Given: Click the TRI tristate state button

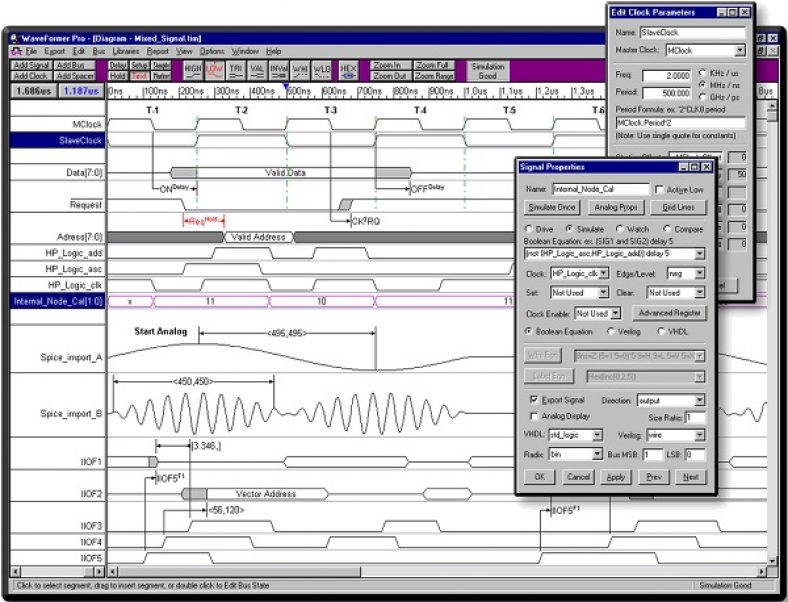Looking at the screenshot, I should [236, 70].
